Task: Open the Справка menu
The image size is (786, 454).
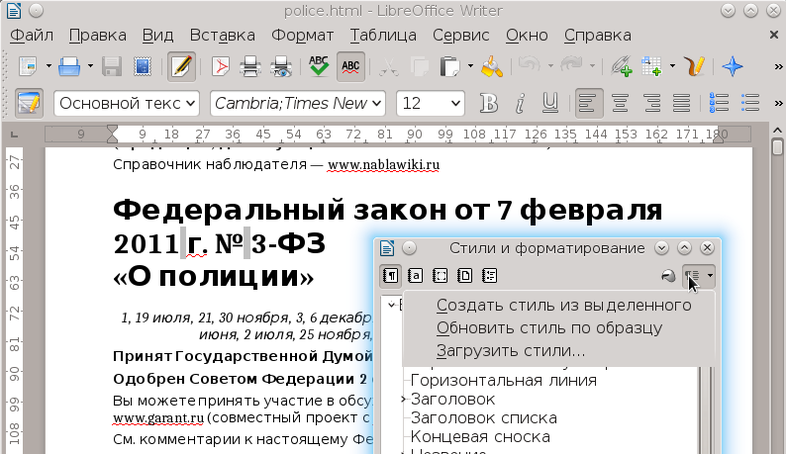Action: (x=598, y=36)
